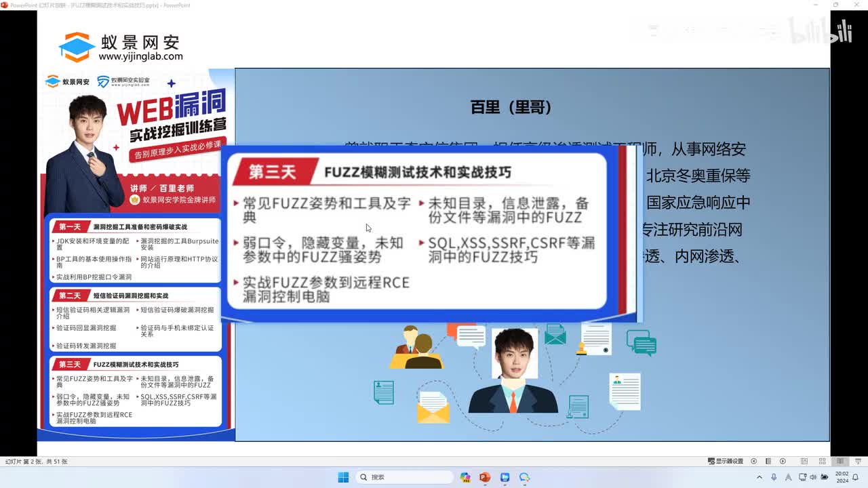The height and width of the screenshot is (488, 868).
Task: Switch to Slide Sorter view icon
Action: pos(822,462)
